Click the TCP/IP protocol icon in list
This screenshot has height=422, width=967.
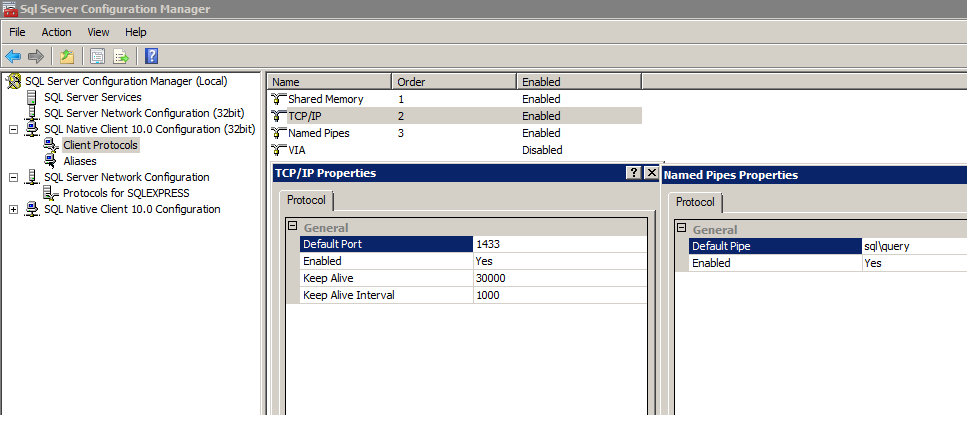pyautogui.click(x=279, y=115)
